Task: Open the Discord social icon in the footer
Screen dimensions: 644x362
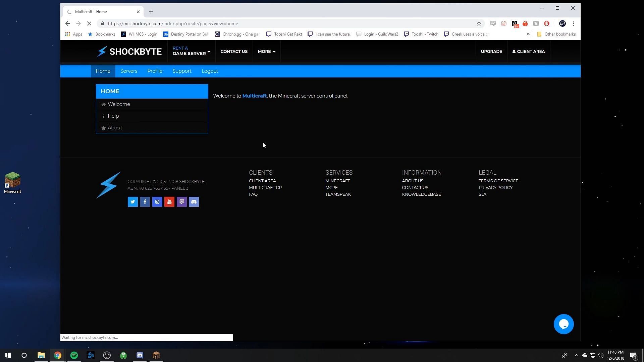Action: [x=194, y=202]
